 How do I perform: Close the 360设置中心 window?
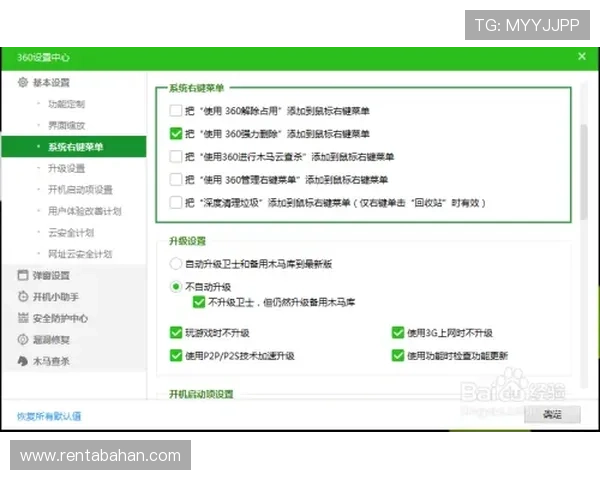(x=582, y=57)
